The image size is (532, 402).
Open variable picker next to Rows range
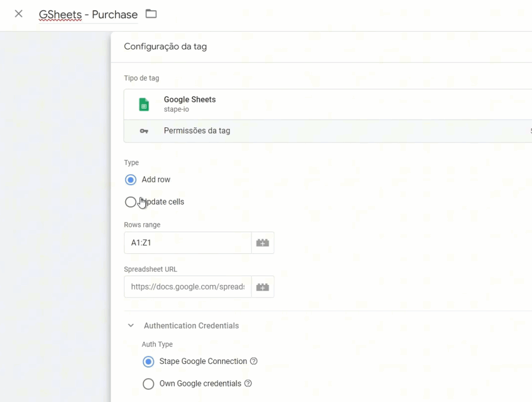262,243
